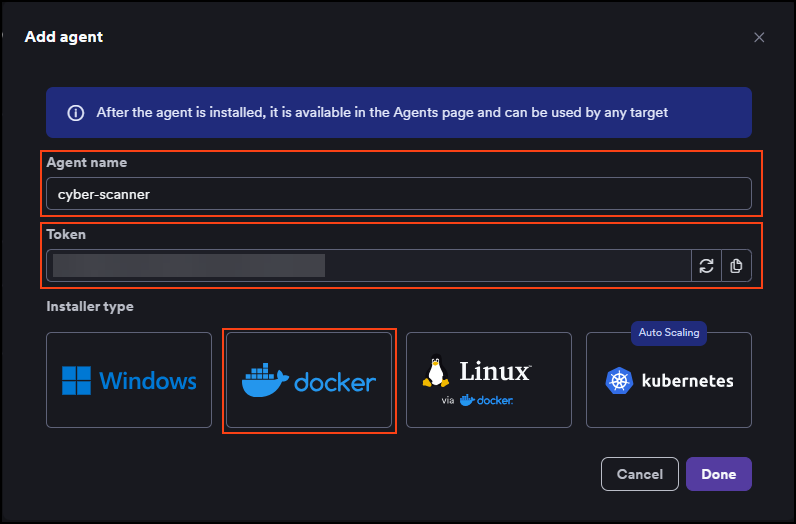Image resolution: width=796 pixels, height=524 pixels.
Task: Choose the Linux via Docker installer
Action: [489, 380]
